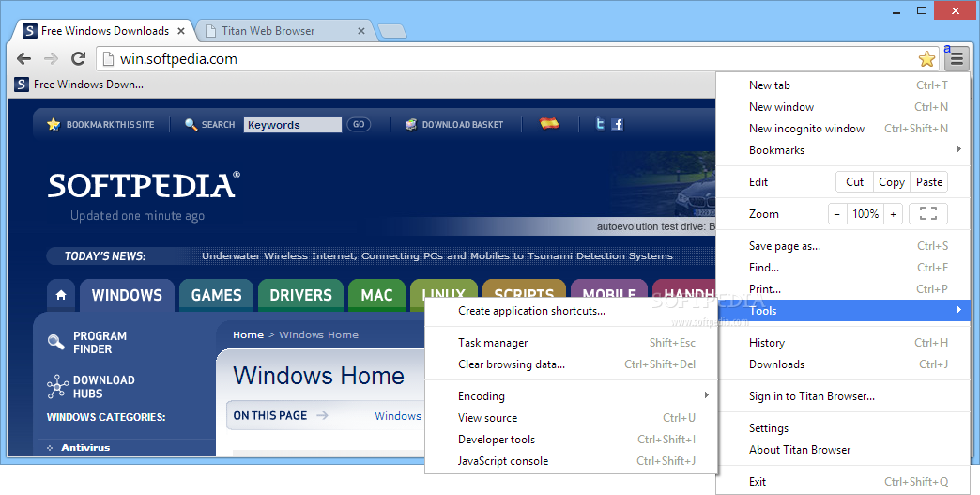The width and height of the screenshot is (980, 495).
Task: Open History from menu
Action: (x=843, y=343)
